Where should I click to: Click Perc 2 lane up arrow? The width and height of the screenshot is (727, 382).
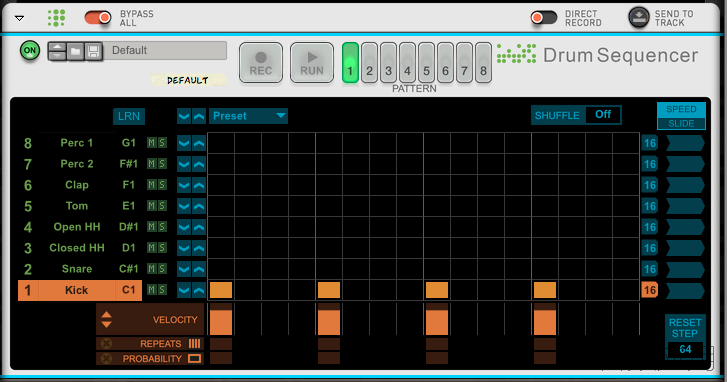point(199,164)
